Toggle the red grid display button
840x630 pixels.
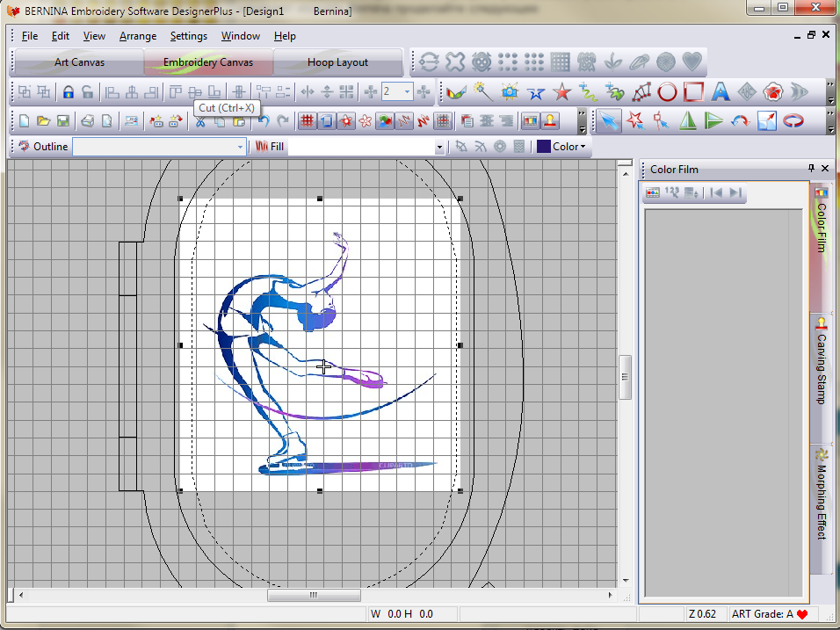click(307, 121)
